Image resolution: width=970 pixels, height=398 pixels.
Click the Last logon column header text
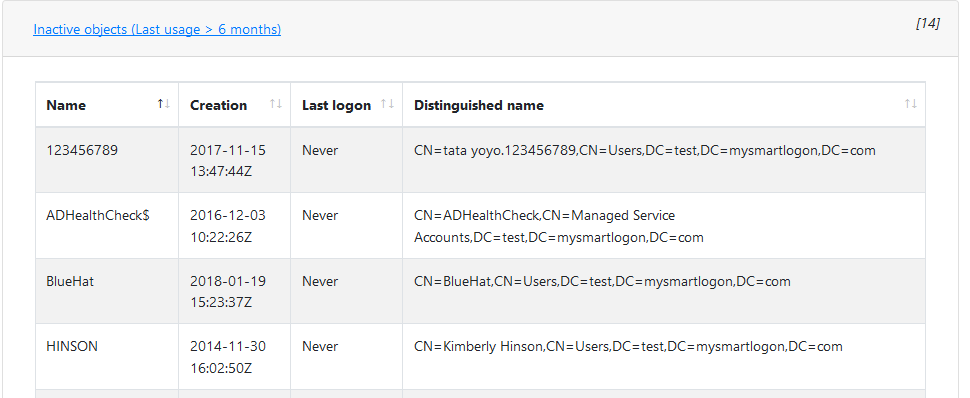pos(337,105)
